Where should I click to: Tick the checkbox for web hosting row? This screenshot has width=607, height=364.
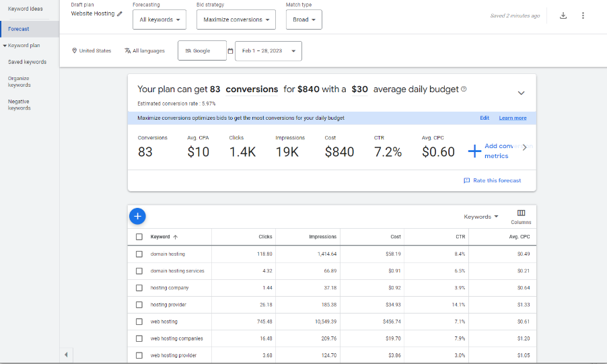(139, 322)
